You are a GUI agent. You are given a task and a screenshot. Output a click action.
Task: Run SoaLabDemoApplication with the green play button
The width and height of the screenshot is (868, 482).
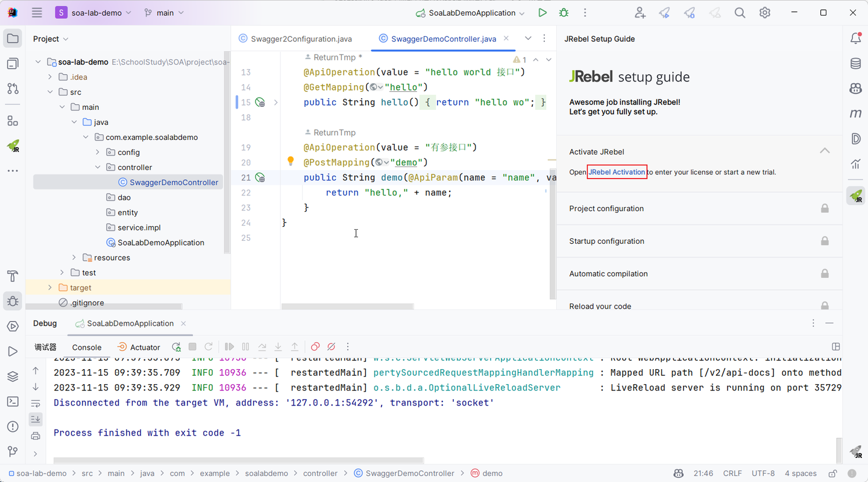542,13
